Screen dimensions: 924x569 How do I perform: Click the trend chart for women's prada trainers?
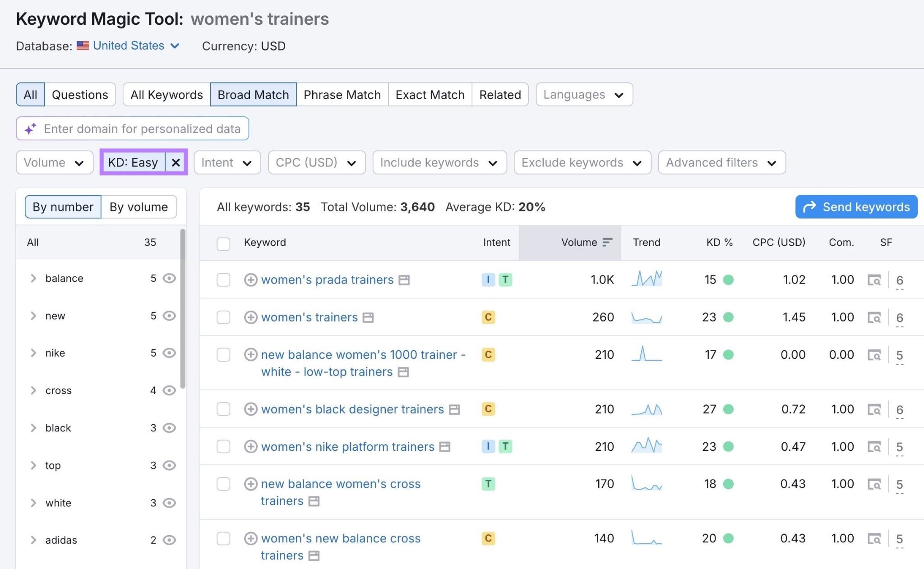[x=647, y=279]
